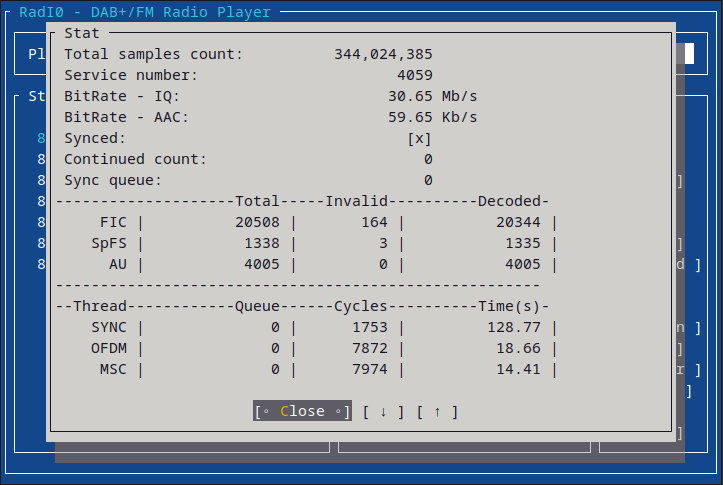The image size is (723, 485).
Task: Click the BitRate - IQ value 30.65 Mb/s
Action: tap(432, 96)
